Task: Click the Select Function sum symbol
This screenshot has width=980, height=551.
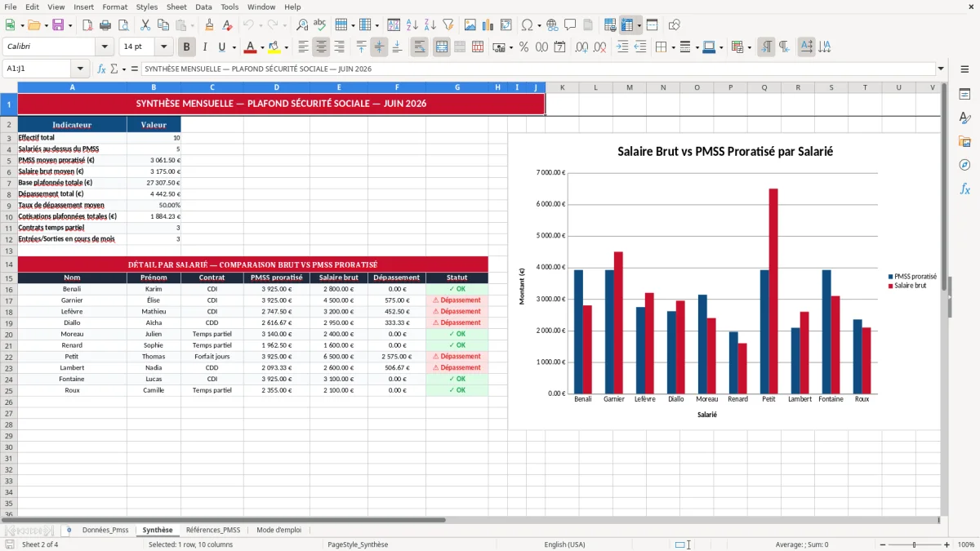Action: (x=114, y=69)
